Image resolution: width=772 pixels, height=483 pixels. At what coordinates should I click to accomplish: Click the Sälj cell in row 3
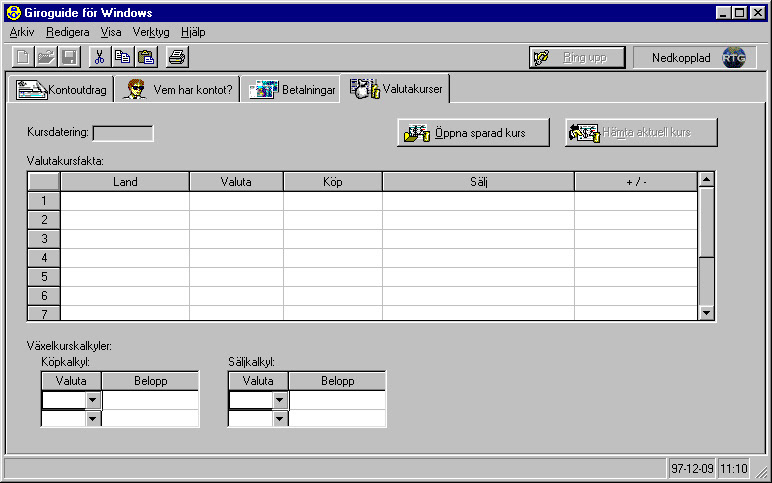point(478,239)
